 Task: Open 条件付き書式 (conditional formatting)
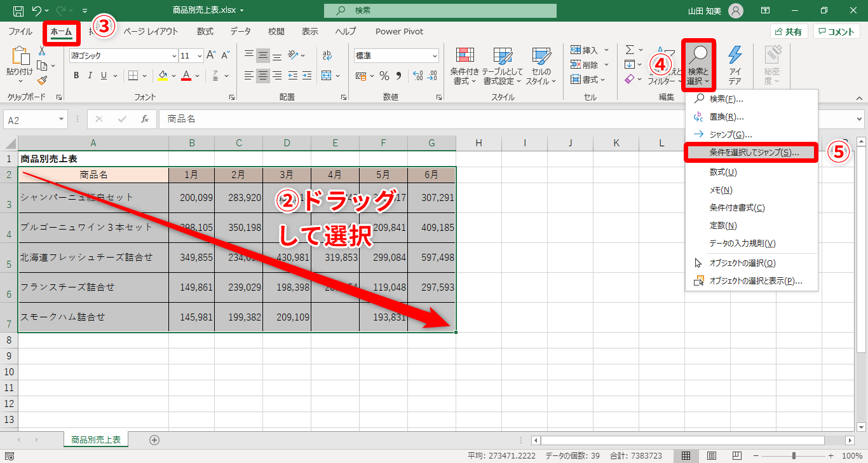tap(465, 66)
